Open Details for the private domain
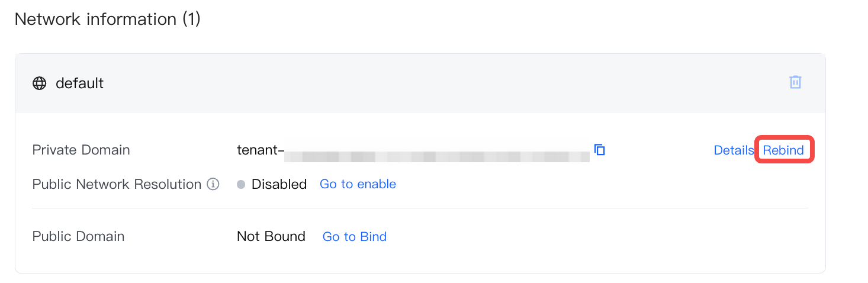 [x=733, y=150]
